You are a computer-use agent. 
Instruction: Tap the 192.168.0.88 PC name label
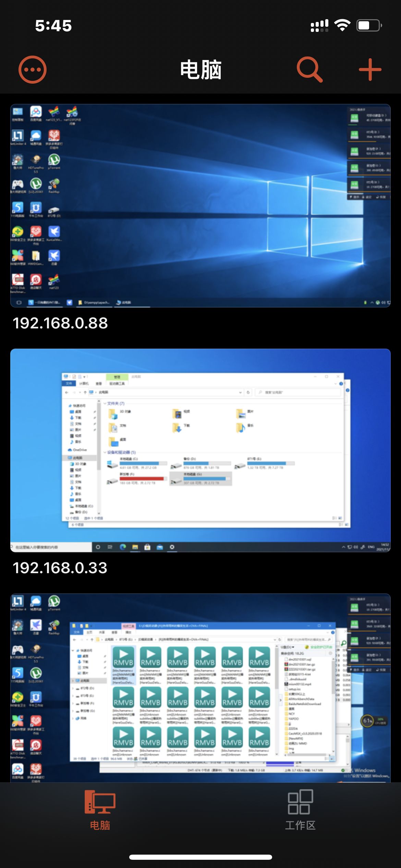pyautogui.click(x=60, y=323)
